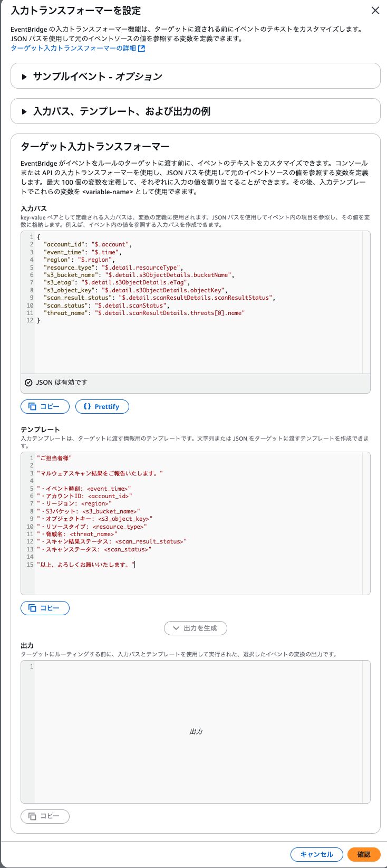Viewport: 387px width, 868px height.
Task: Click the external link icon beside the details link
Action: [x=141, y=49]
